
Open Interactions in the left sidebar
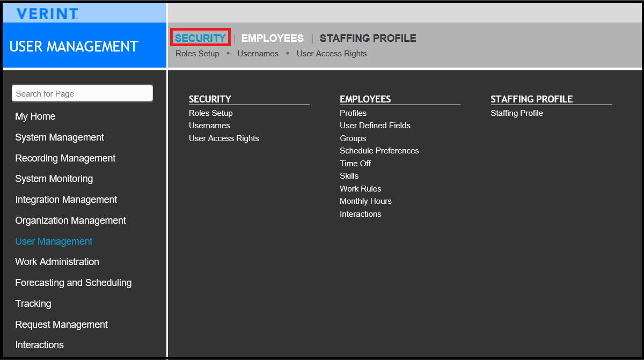pos(40,345)
